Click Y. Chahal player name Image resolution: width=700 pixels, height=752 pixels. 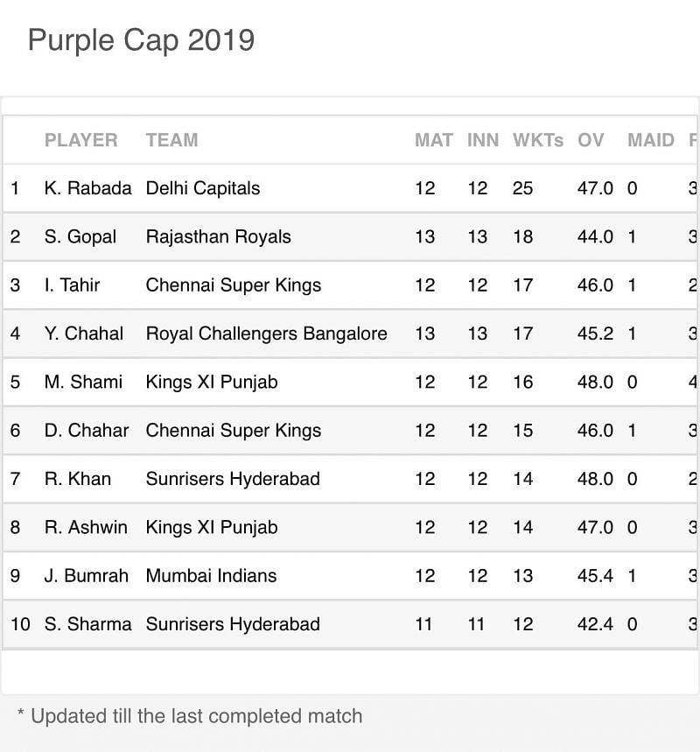(84, 334)
